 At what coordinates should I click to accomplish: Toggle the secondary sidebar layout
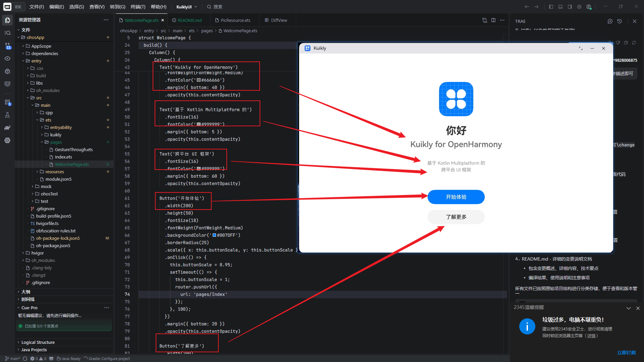point(570,7)
